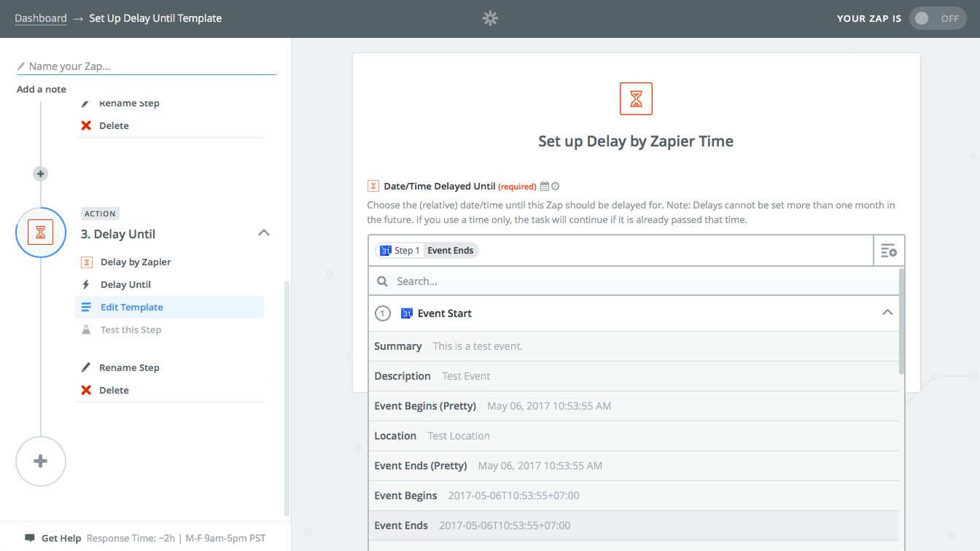
Task: Open Test this Step item
Action: tap(131, 329)
